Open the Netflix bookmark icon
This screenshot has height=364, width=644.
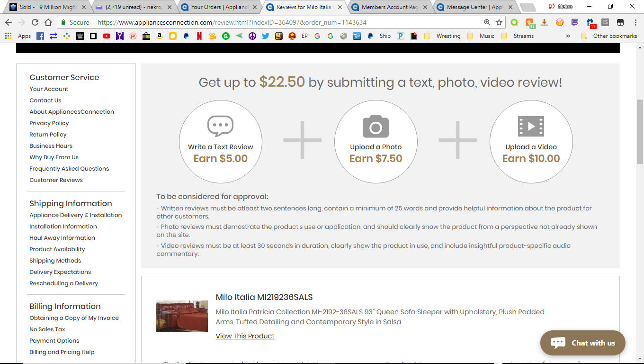coord(199,36)
